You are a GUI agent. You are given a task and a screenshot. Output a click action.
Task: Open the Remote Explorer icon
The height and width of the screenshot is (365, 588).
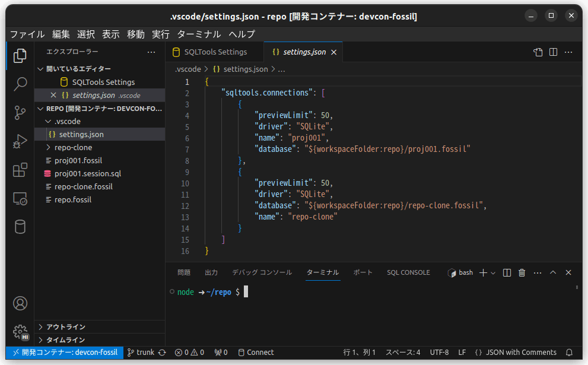click(20, 199)
